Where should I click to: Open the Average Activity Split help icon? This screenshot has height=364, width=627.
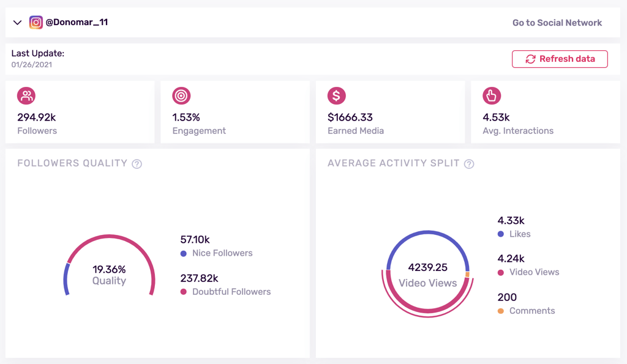[469, 163]
